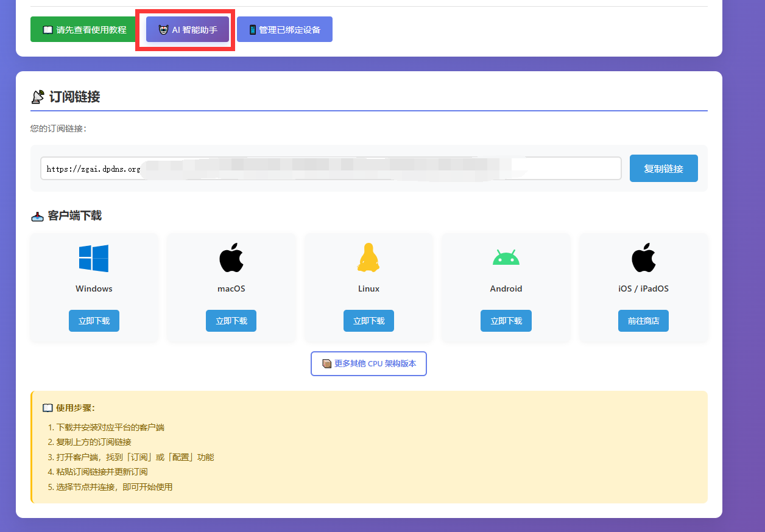This screenshot has width=765, height=532.
Task: Download the macOS client via 立即下载
Action: coord(231,321)
